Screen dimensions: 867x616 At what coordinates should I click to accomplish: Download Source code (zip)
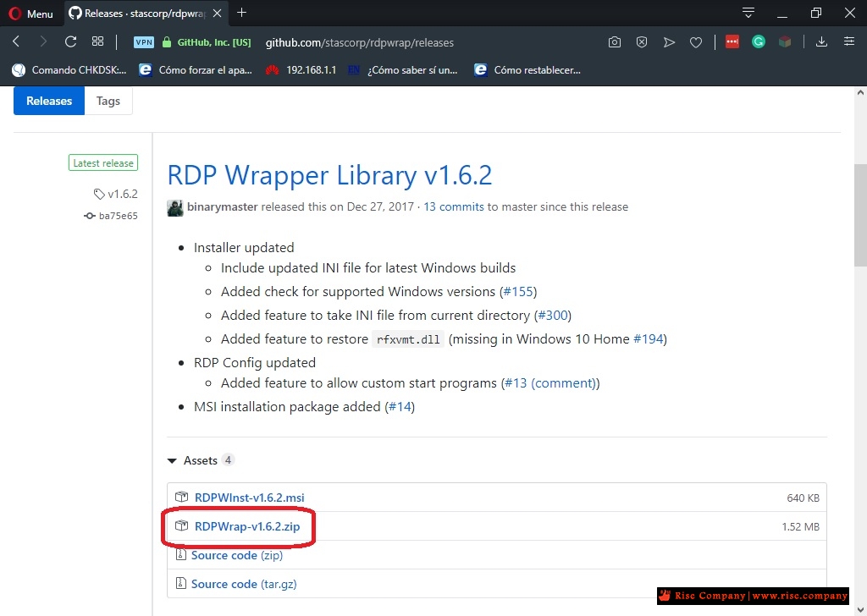pos(237,555)
